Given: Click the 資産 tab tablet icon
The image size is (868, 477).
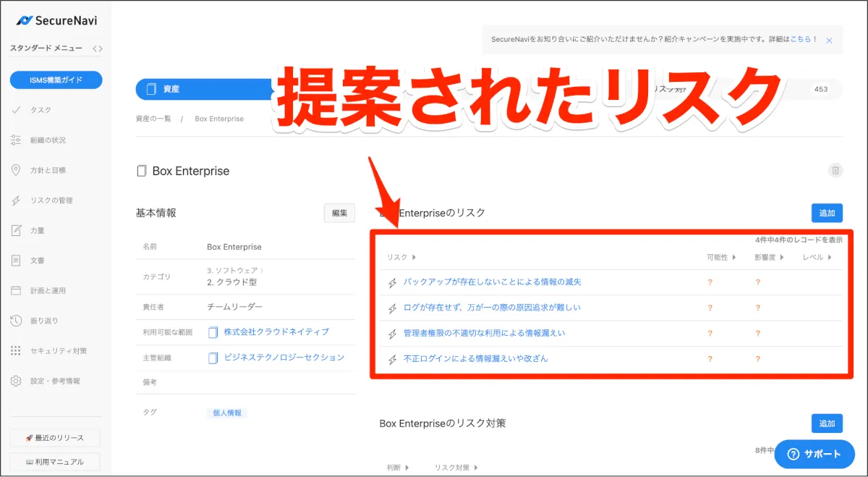Looking at the screenshot, I should (151, 89).
